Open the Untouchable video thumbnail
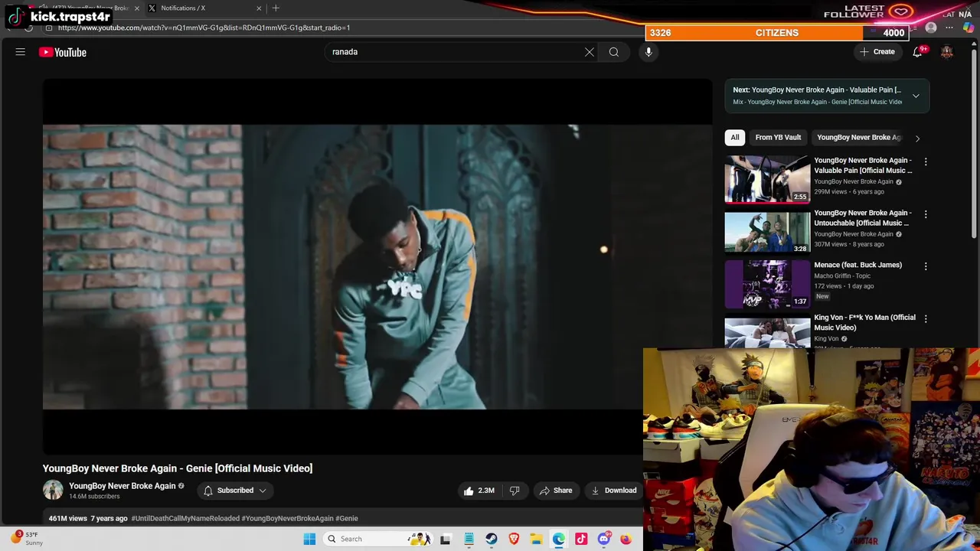 tap(767, 232)
